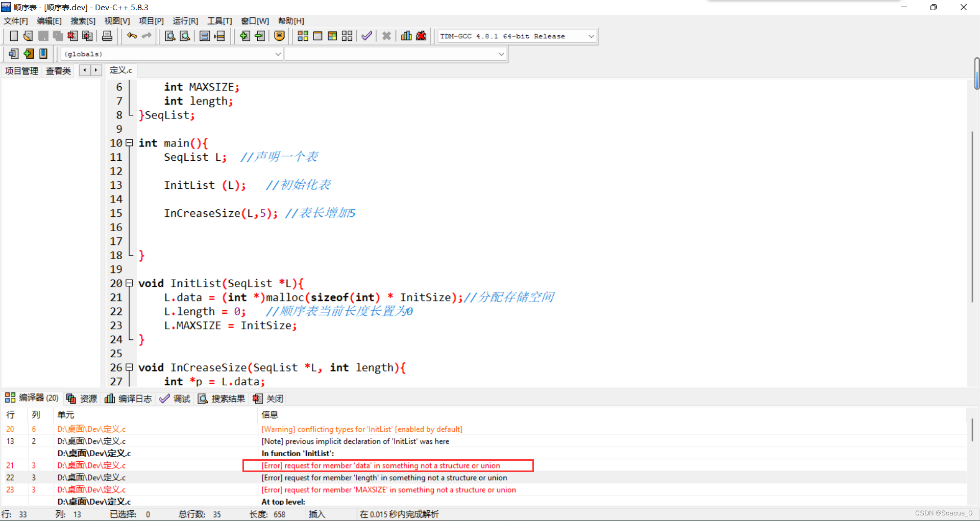The width and height of the screenshot is (980, 521).
Task: Open the 运行[R] menu
Action: tap(185, 21)
